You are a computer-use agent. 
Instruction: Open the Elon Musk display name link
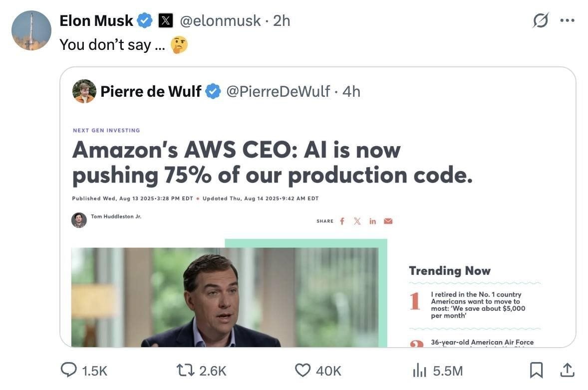[96, 20]
